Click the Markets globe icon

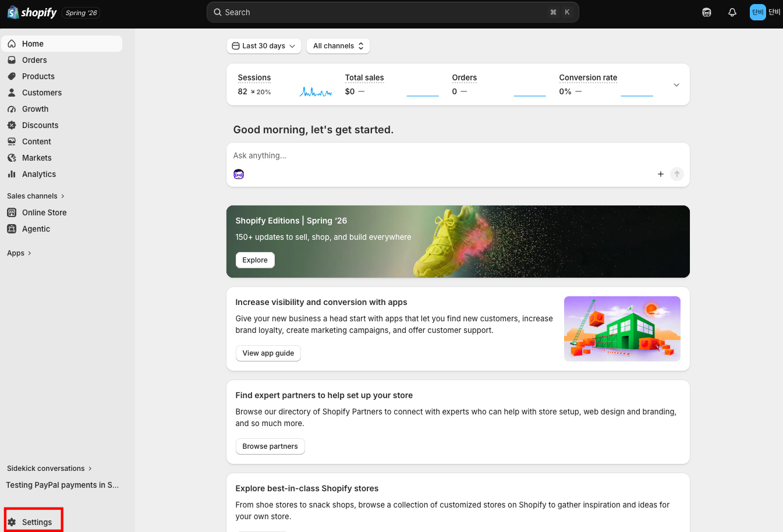(12, 158)
